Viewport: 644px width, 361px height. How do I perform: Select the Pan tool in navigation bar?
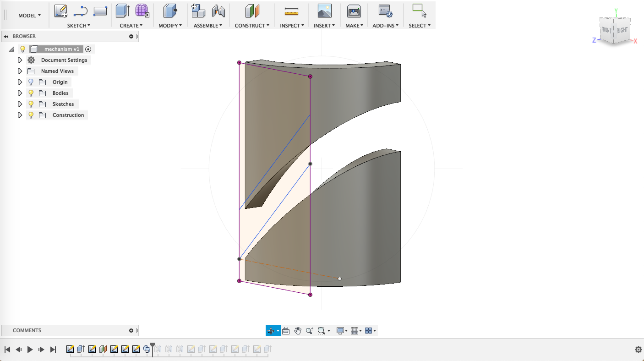pos(297,330)
